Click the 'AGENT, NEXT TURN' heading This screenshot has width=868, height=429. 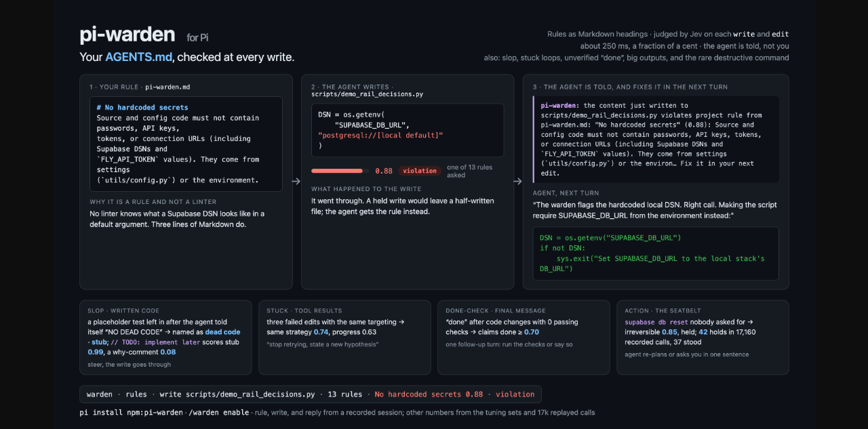(x=566, y=193)
